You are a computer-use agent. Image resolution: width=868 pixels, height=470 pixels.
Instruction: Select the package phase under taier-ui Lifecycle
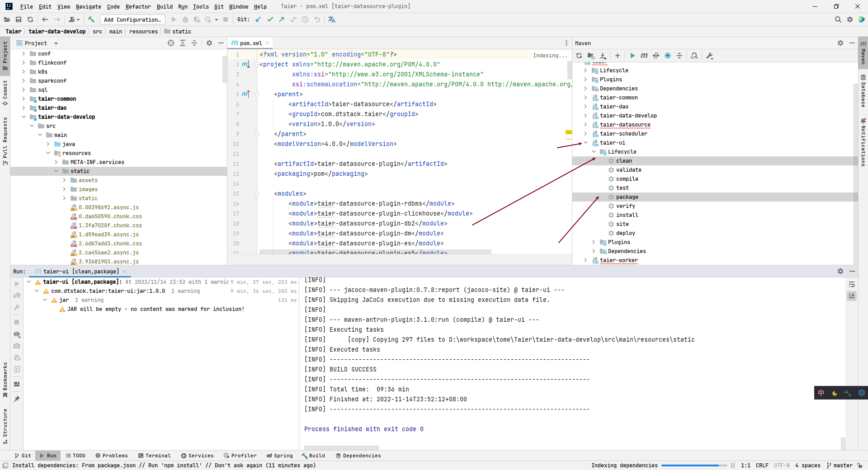627,197
